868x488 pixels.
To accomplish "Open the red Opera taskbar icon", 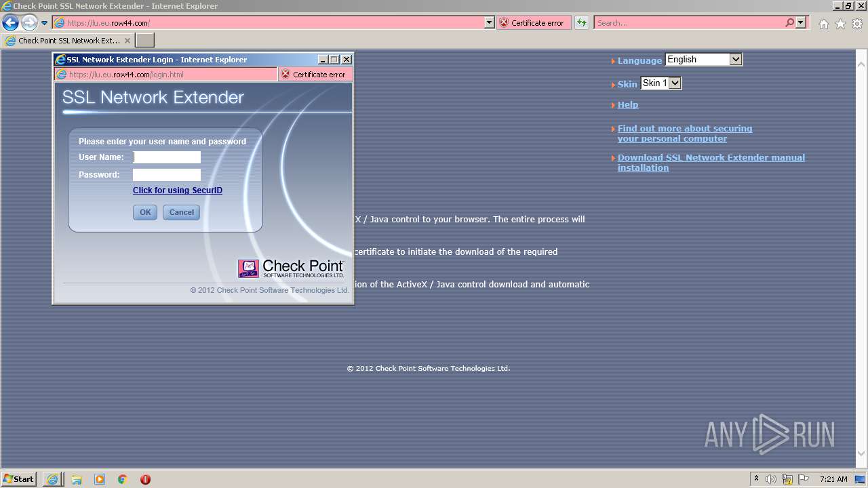I will [145, 479].
